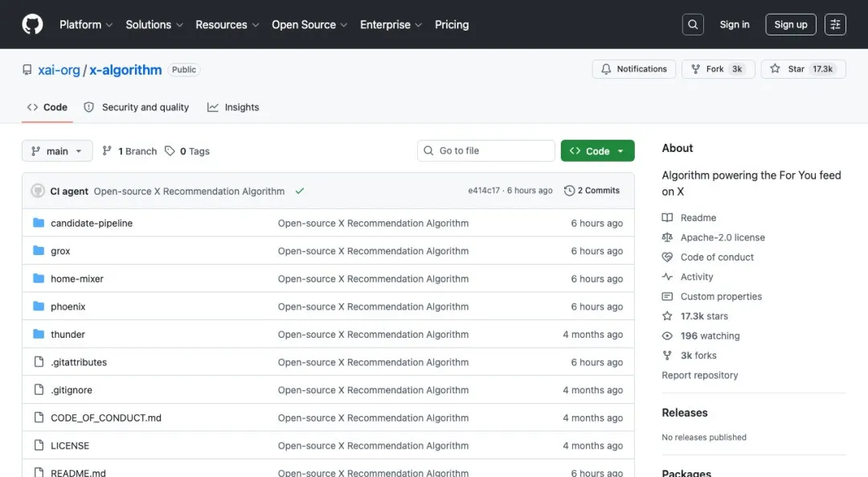Expand the Solutions menu

click(x=154, y=24)
